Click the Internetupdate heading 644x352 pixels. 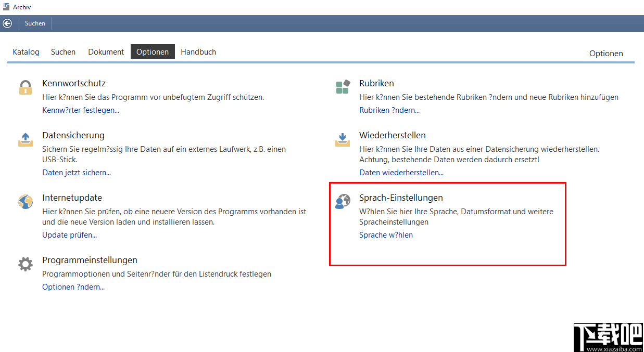click(72, 198)
